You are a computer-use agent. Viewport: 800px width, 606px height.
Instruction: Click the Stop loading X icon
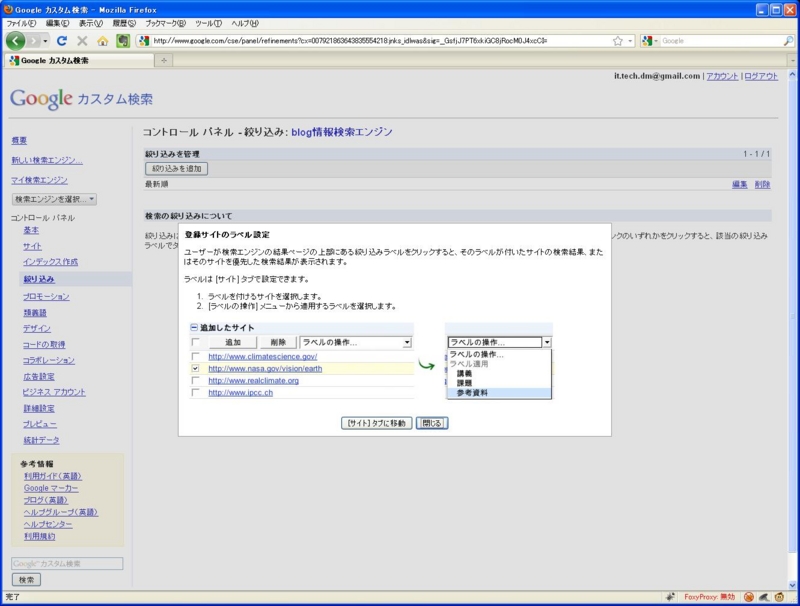pos(82,41)
